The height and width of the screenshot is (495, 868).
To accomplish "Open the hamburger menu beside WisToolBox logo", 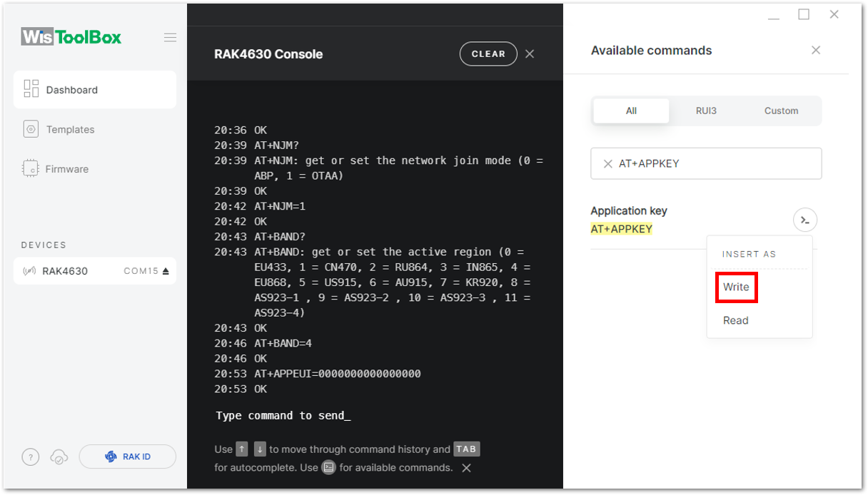I will click(170, 37).
